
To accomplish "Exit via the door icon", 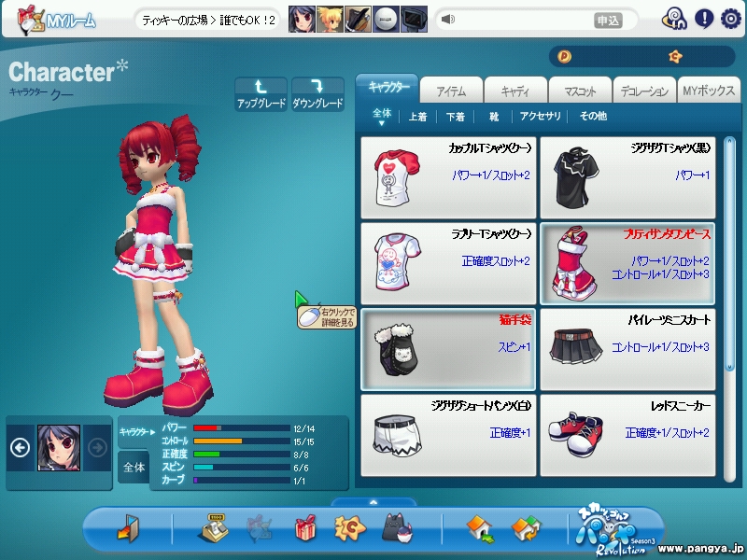I will coord(128,528).
